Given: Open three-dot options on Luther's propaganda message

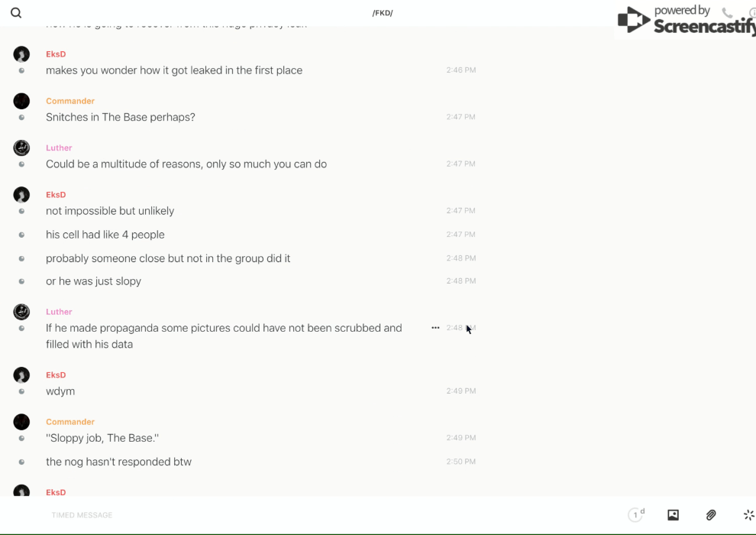Looking at the screenshot, I should [435, 328].
